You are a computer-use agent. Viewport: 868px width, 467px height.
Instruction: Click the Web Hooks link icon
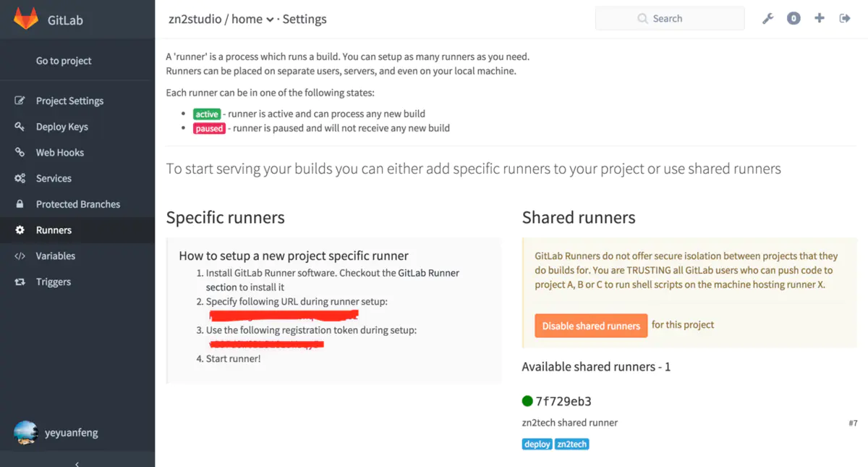tap(20, 153)
